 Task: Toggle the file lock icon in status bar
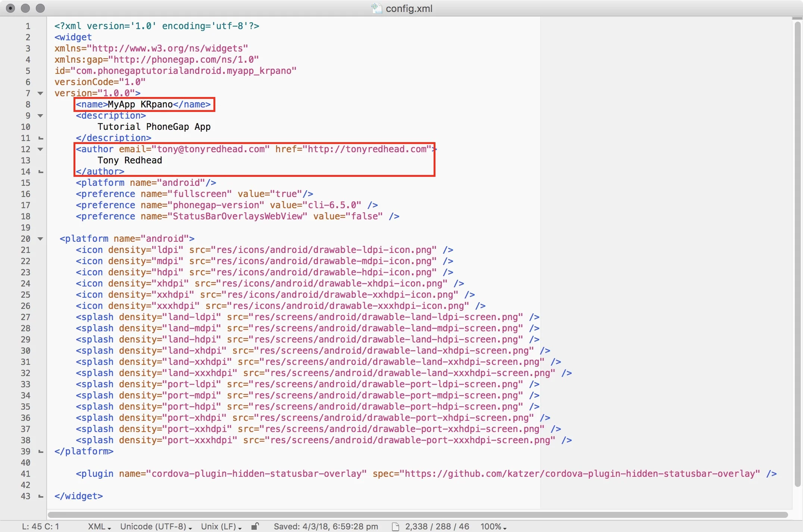pyautogui.click(x=255, y=526)
